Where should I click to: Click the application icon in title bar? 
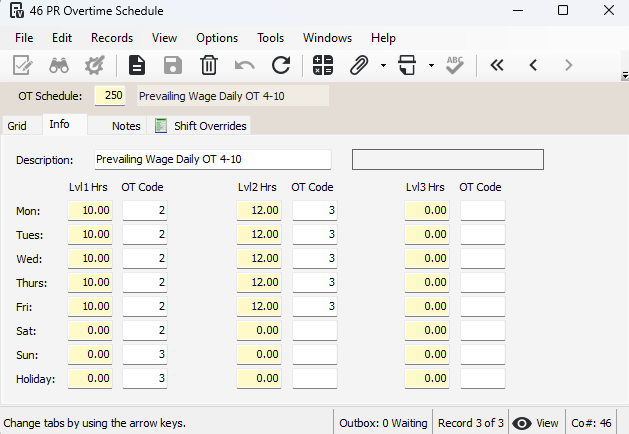[x=17, y=10]
